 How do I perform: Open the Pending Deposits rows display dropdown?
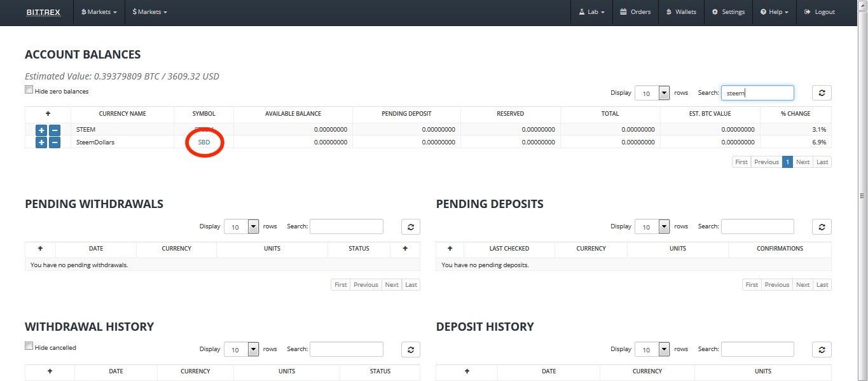pos(652,226)
